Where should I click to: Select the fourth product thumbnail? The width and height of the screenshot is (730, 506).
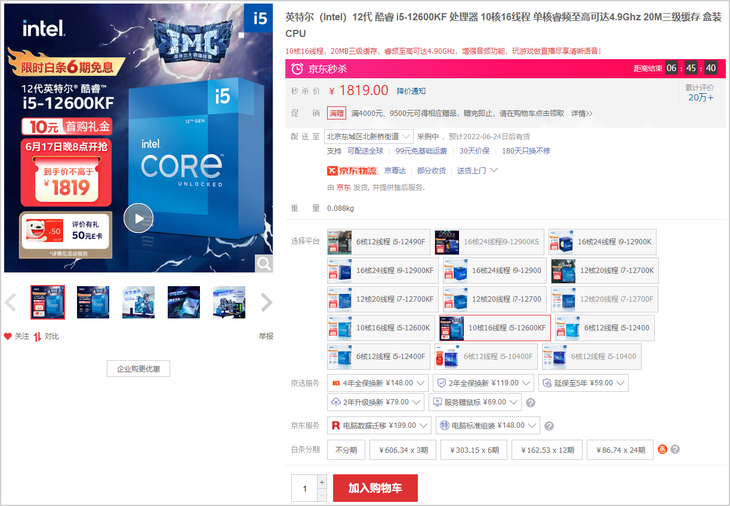pyautogui.click(x=184, y=302)
